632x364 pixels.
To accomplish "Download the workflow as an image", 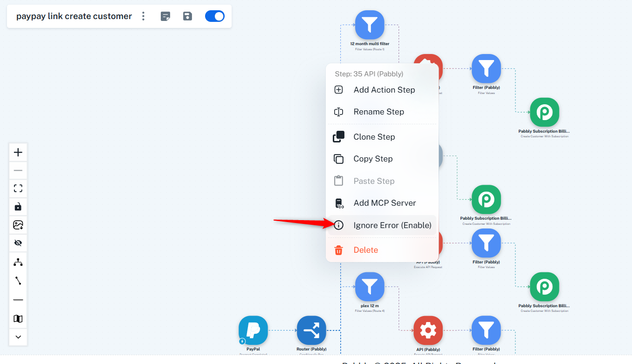I will coord(18,225).
